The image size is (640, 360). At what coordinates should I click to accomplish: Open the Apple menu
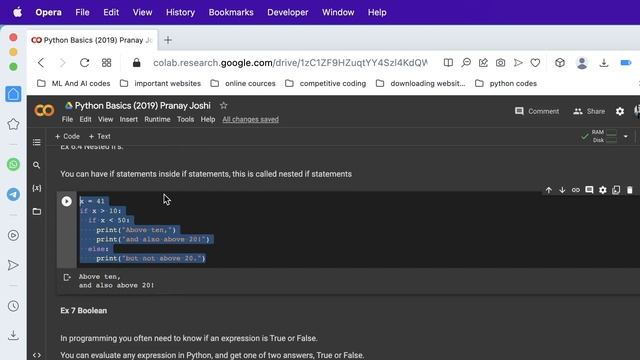pos(18,12)
